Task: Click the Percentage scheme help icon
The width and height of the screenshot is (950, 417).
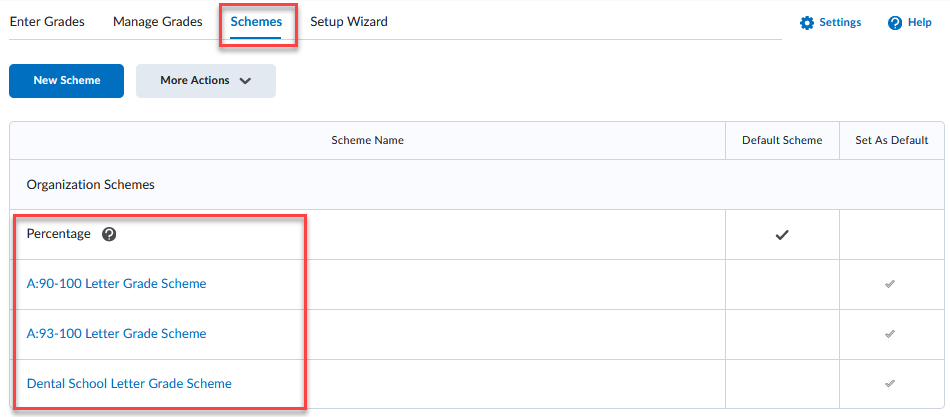Action: 109,234
